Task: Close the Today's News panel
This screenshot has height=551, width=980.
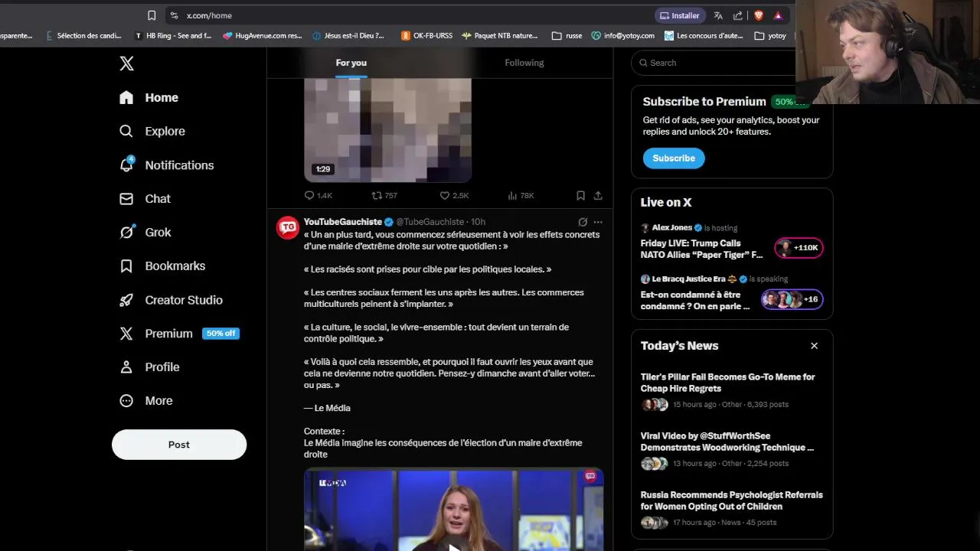Action: 814,346
